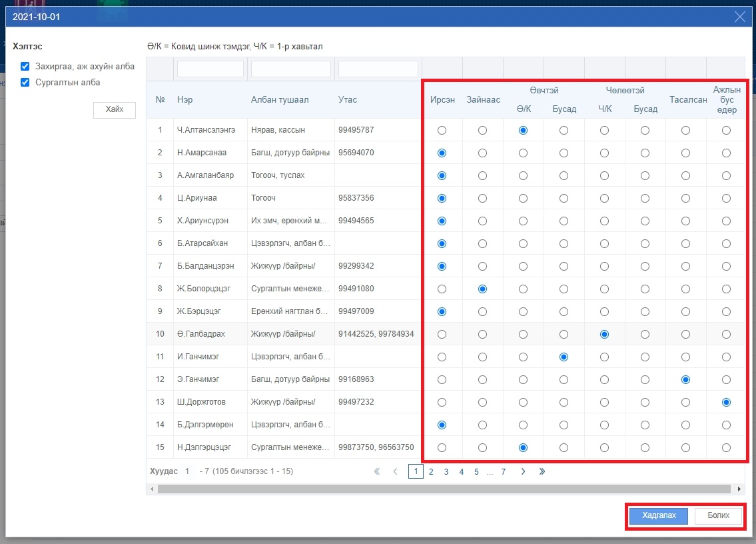
Task: Cancel with the Болих button
Action: [x=719, y=515]
